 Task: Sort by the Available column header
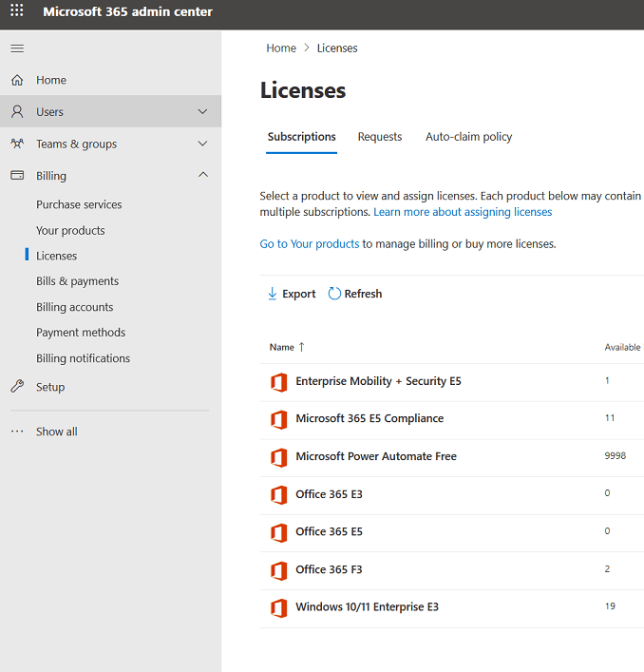tap(622, 347)
